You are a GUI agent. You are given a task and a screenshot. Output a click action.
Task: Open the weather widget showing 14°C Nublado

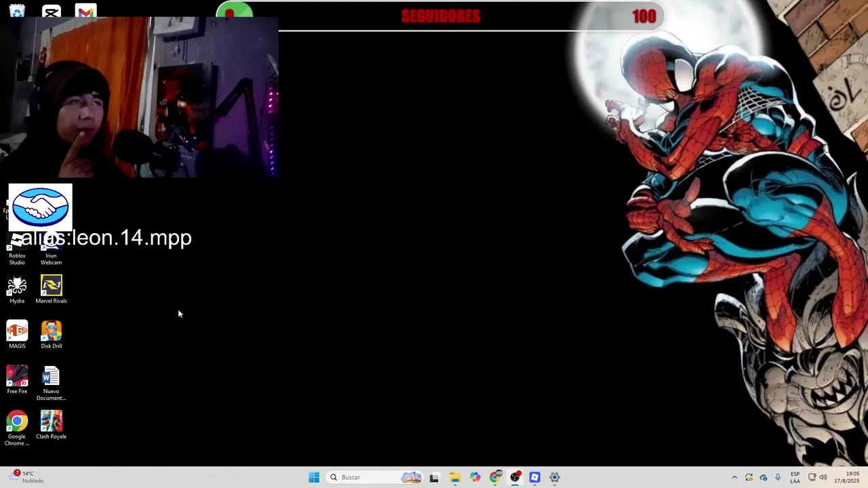pos(27,477)
